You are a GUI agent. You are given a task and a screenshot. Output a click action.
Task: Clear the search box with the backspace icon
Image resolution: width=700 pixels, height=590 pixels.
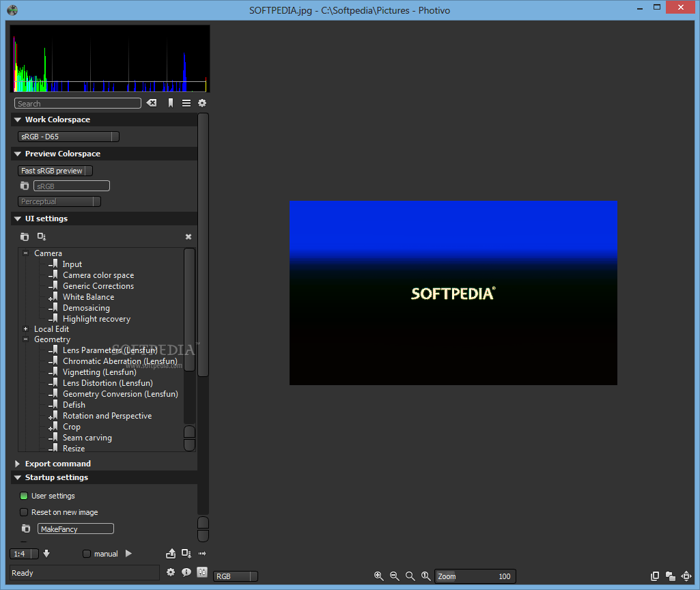(x=152, y=103)
